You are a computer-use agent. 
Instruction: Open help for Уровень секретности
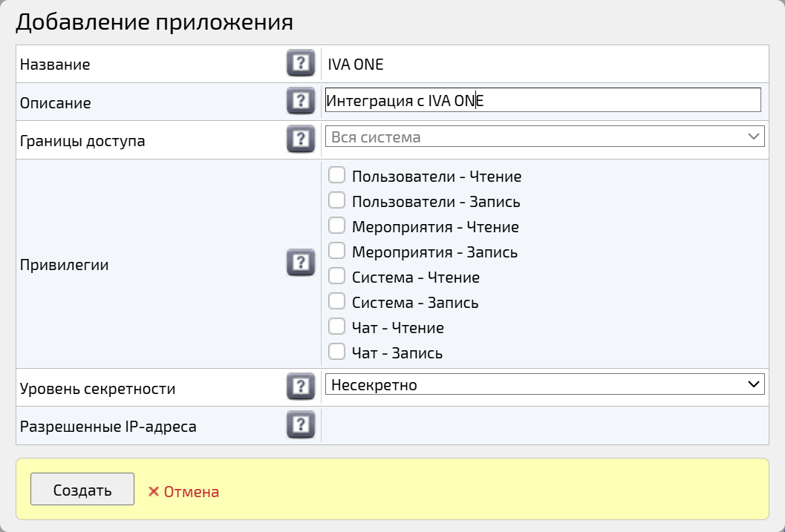click(x=300, y=385)
